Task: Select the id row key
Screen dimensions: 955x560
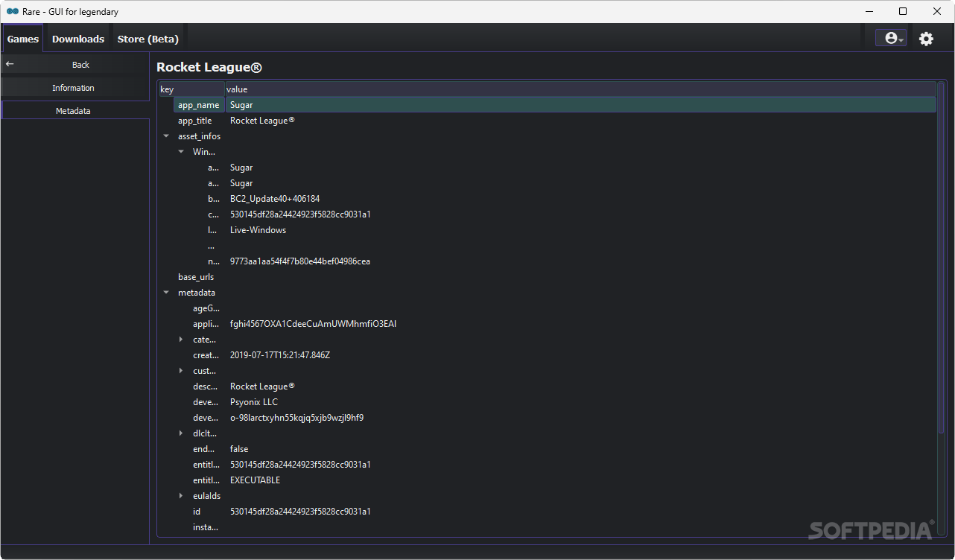Action: [197, 512]
